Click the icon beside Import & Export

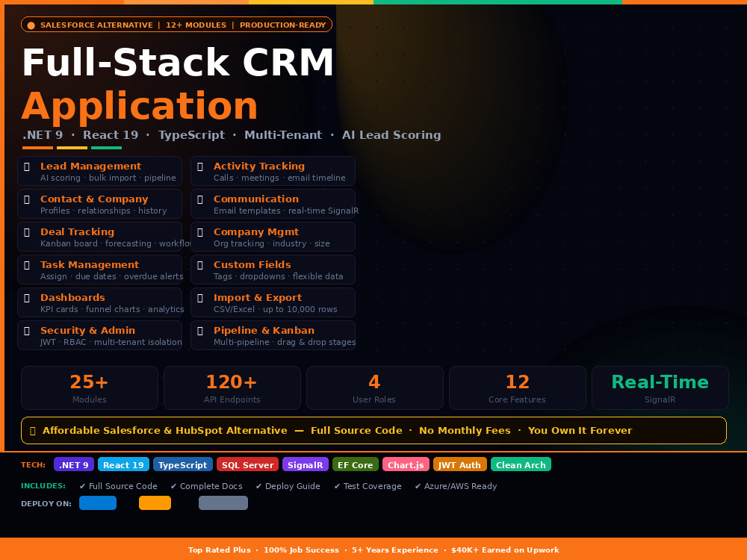pyautogui.click(x=200, y=298)
